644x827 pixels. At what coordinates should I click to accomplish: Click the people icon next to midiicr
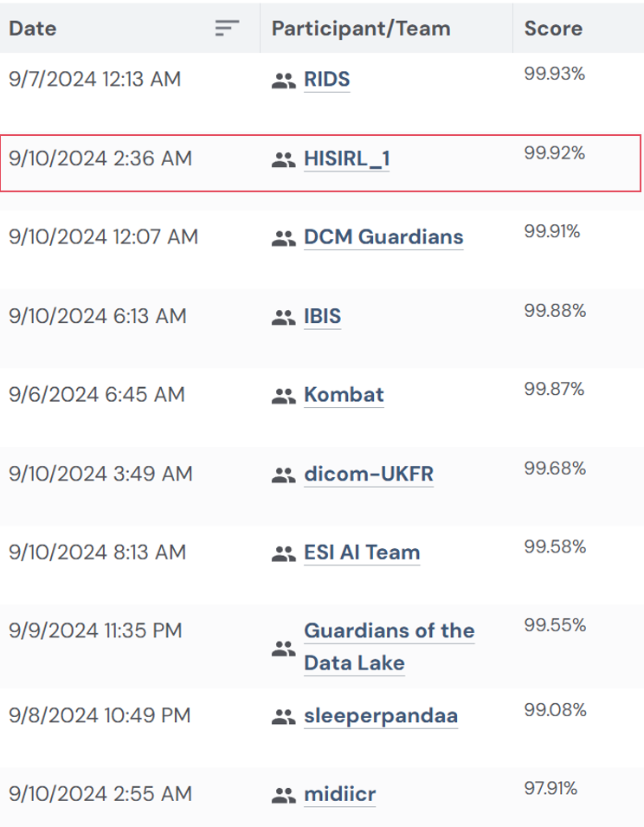pos(283,795)
